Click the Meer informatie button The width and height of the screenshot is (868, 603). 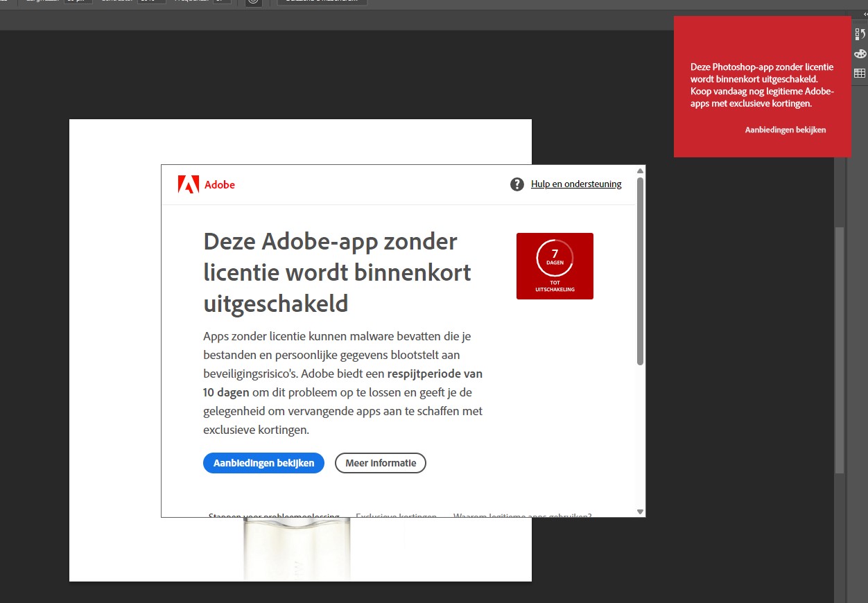tap(381, 463)
